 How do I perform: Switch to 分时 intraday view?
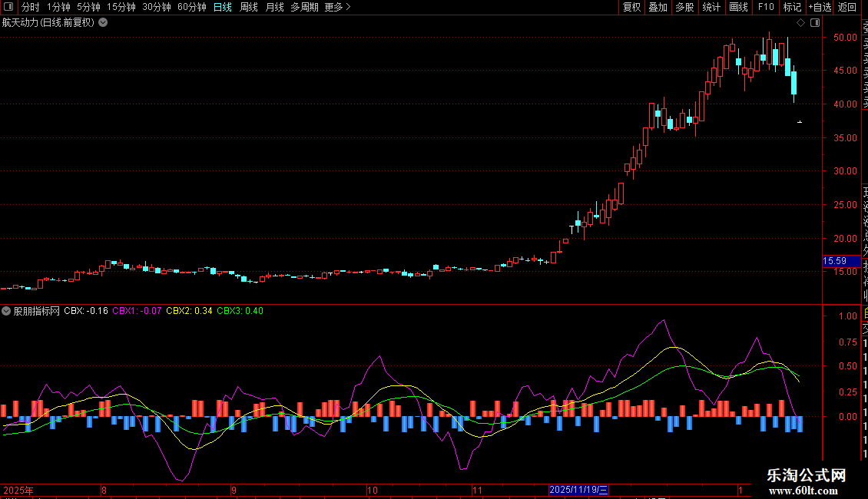click(x=31, y=7)
